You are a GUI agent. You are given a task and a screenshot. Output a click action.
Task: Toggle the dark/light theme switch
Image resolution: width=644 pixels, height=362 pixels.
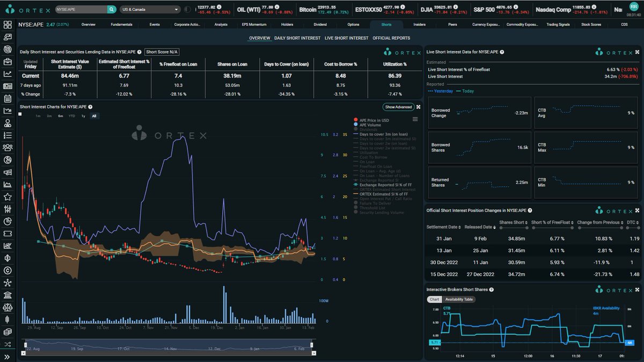coord(187,9)
